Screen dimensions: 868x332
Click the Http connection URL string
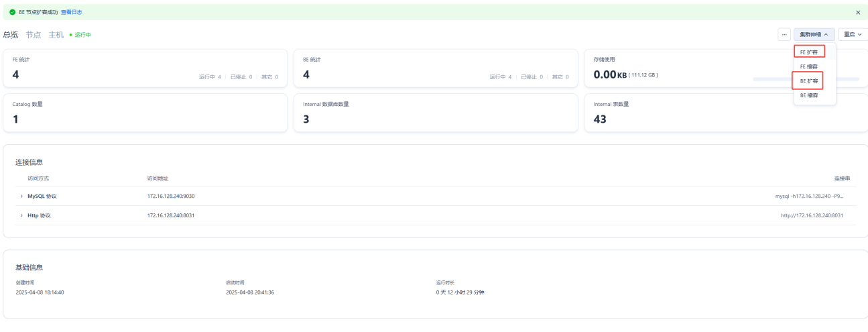pos(811,215)
